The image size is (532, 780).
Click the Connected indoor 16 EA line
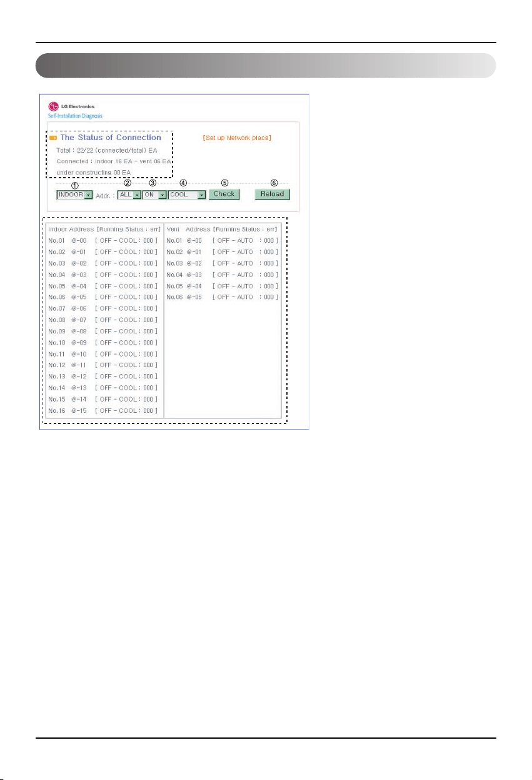click(x=114, y=161)
